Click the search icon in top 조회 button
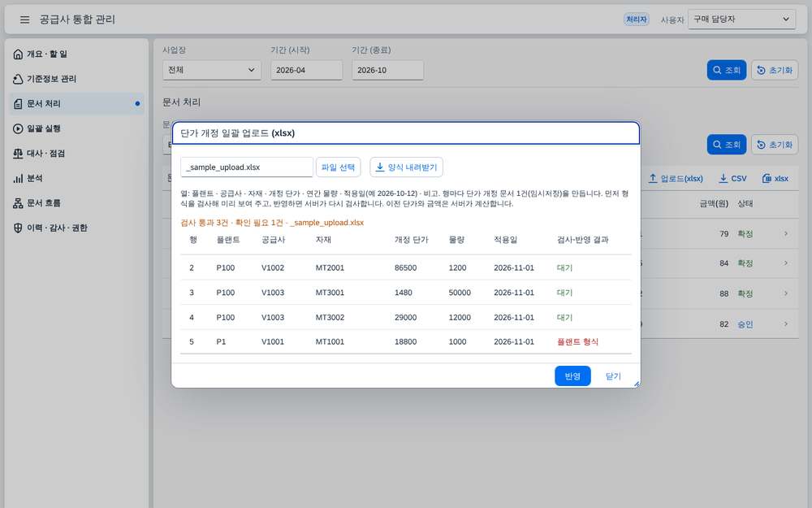This screenshot has height=508, width=812. click(x=717, y=70)
